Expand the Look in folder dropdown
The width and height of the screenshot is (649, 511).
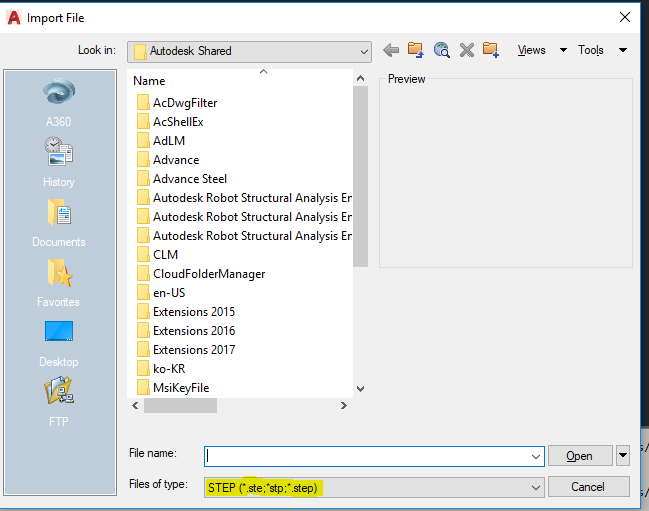point(364,52)
